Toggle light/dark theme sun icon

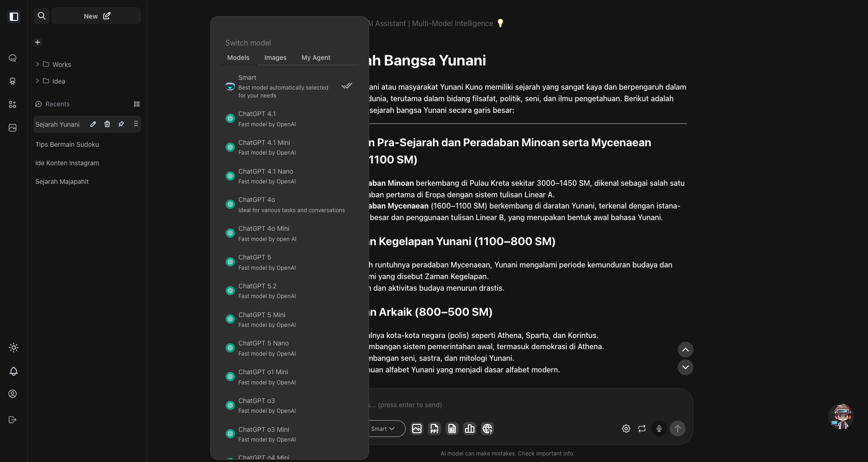pos(13,347)
